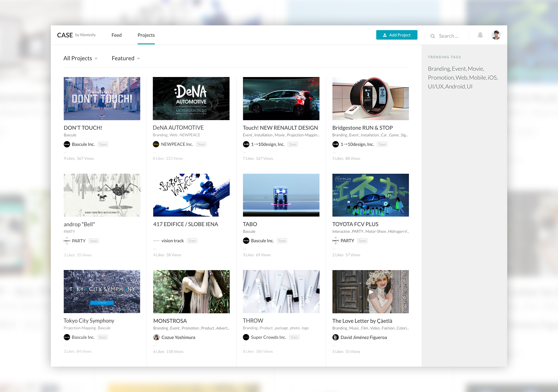Click 1→10design logo under Renault project

[246, 145]
